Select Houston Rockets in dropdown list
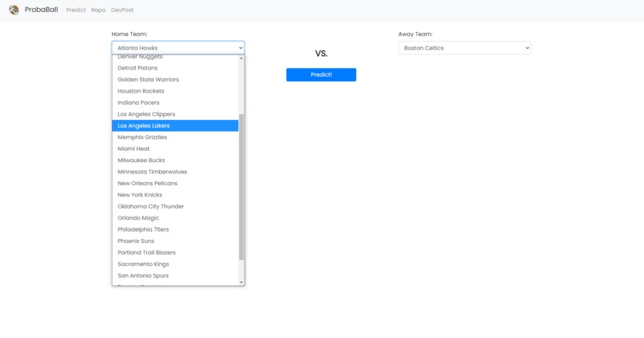Viewport: 644px width, 338px height. [175, 91]
